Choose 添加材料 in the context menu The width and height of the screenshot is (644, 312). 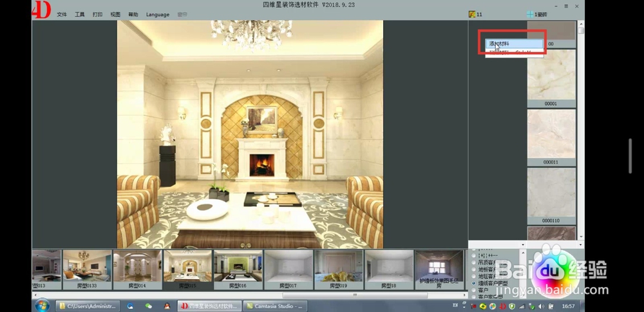514,44
